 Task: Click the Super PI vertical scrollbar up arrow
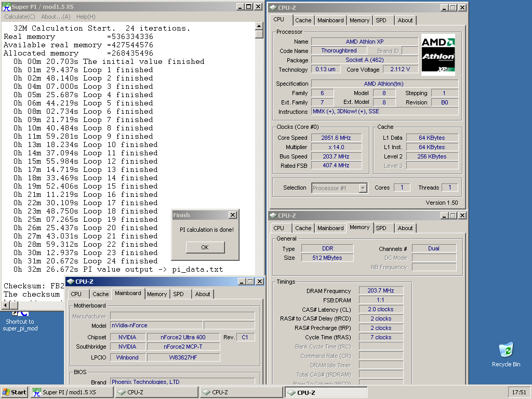(x=259, y=26)
